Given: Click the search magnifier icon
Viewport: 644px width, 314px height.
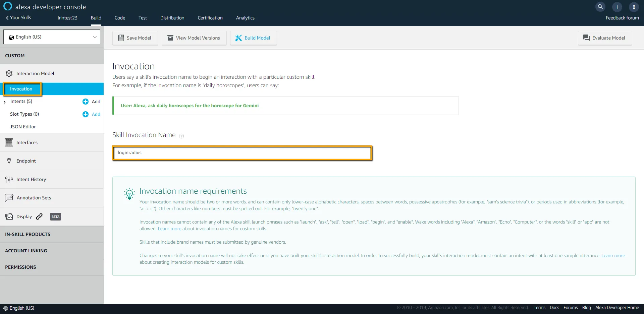Looking at the screenshot, I should tap(600, 7).
